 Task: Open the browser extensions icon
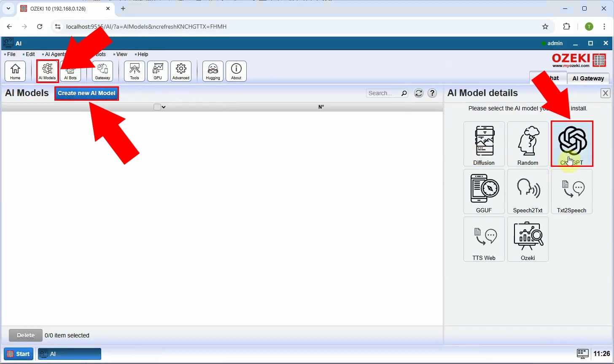point(567,27)
